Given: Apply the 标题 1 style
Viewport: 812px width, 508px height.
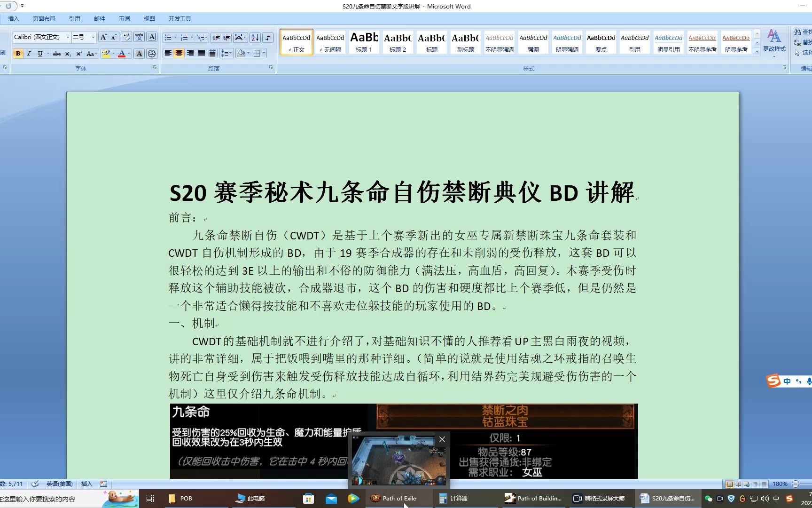Looking at the screenshot, I should pyautogui.click(x=364, y=42).
